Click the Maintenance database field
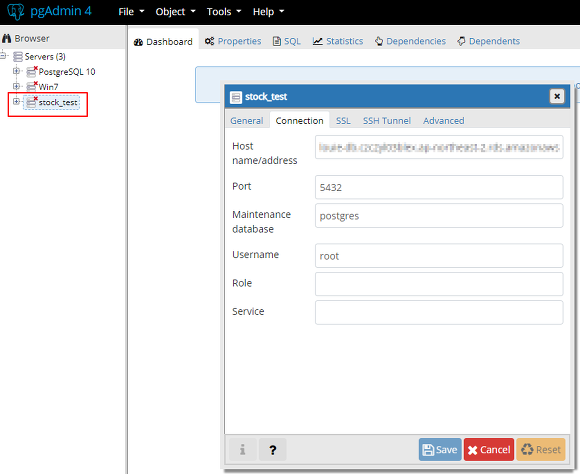 click(x=439, y=216)
